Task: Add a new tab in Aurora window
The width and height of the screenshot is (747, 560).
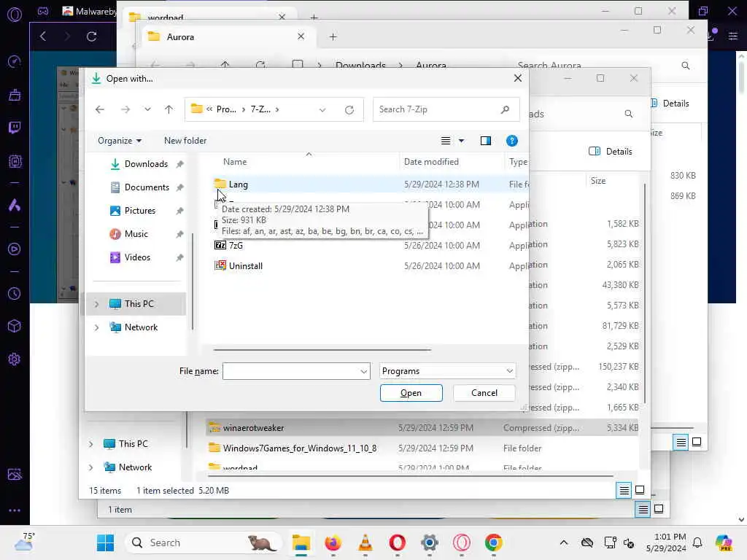Action: (x=333, y=36)
